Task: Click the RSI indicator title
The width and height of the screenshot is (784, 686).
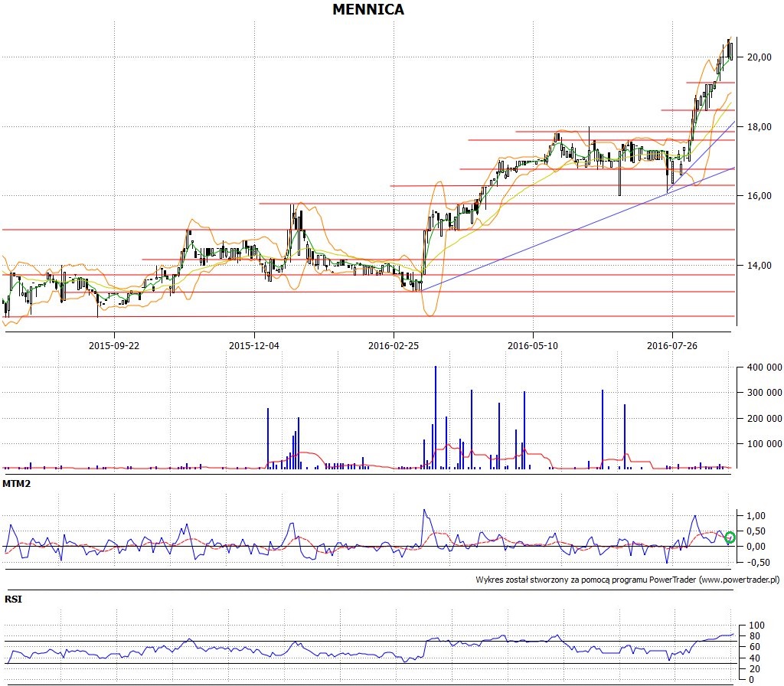Action: coord(14,599)
